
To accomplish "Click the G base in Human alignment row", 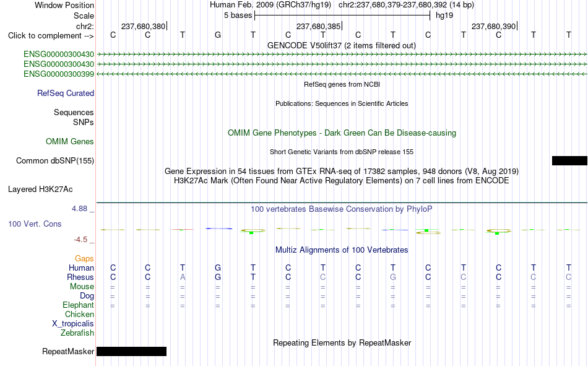I will (x=218, y=268).
